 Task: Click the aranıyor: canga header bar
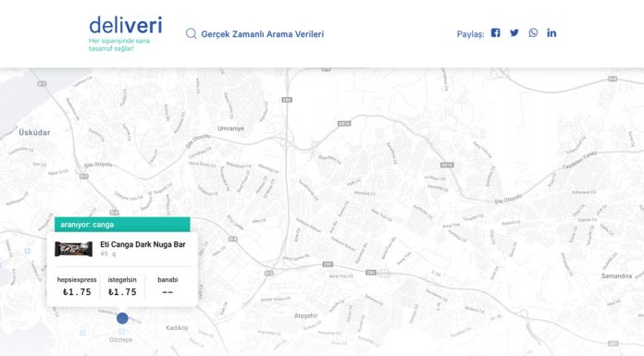point(122,225)
